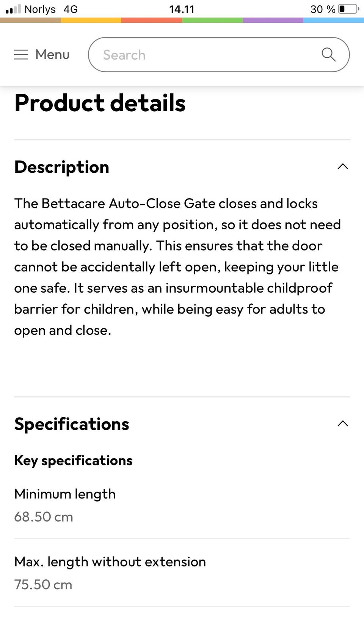Click the magnifying glass search icon
Image resolution: width=364 pixels, height=618 pixels.
328,55
